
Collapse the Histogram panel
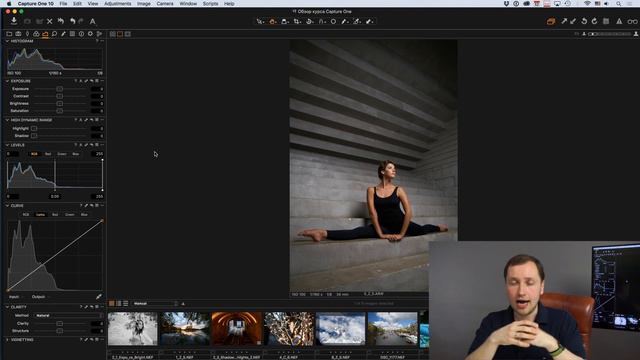7,41
